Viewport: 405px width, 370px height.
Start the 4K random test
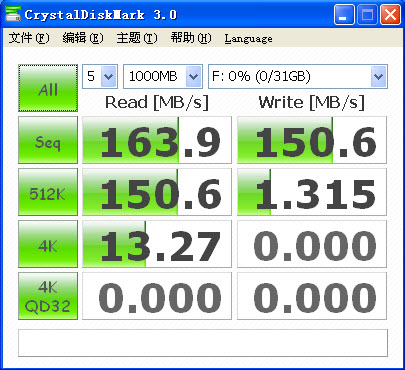(48, 244)
